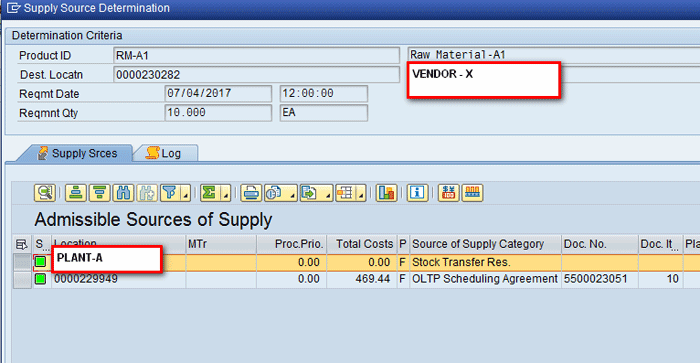Click the Total sigma icon
This screenshot has height=363, width=700.
click(209, 193)
